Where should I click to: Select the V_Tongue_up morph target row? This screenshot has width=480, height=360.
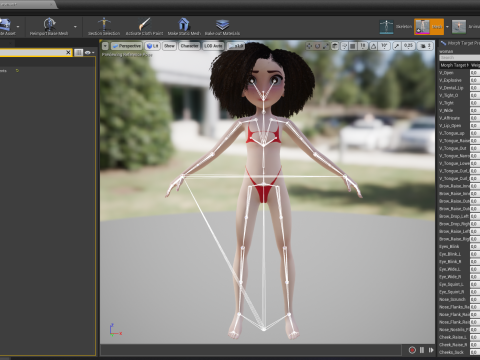click(x=459, y=133)
